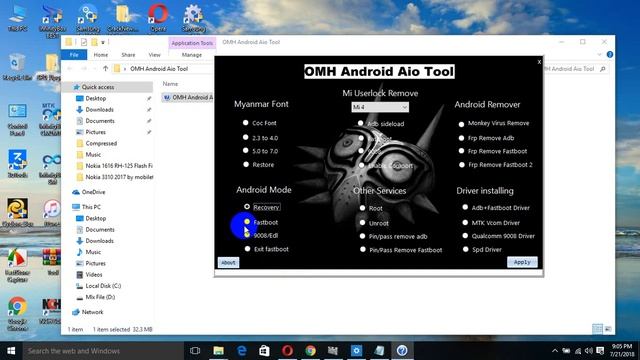Open the Manage ribbon tab

(192, 55)
